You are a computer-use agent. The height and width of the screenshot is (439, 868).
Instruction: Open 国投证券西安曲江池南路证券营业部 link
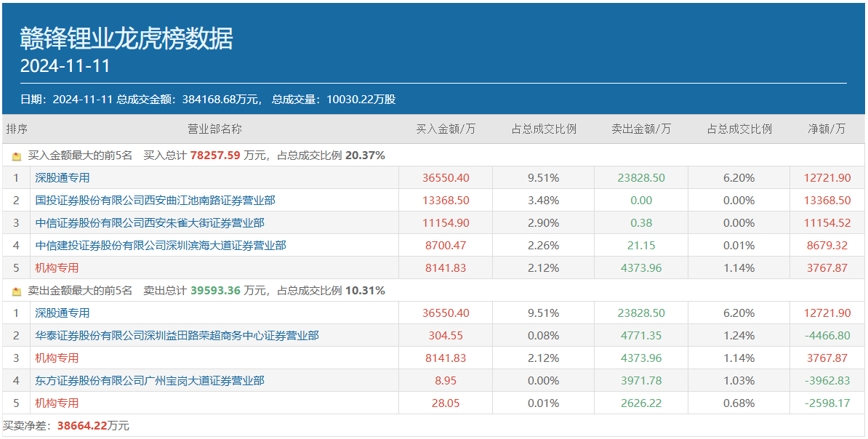point(155,201)
